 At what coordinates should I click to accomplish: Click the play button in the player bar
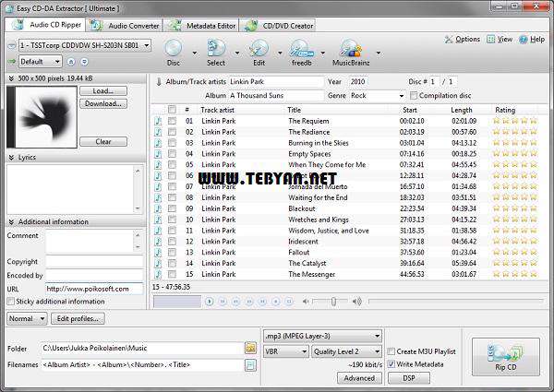(x=210, y=302)
